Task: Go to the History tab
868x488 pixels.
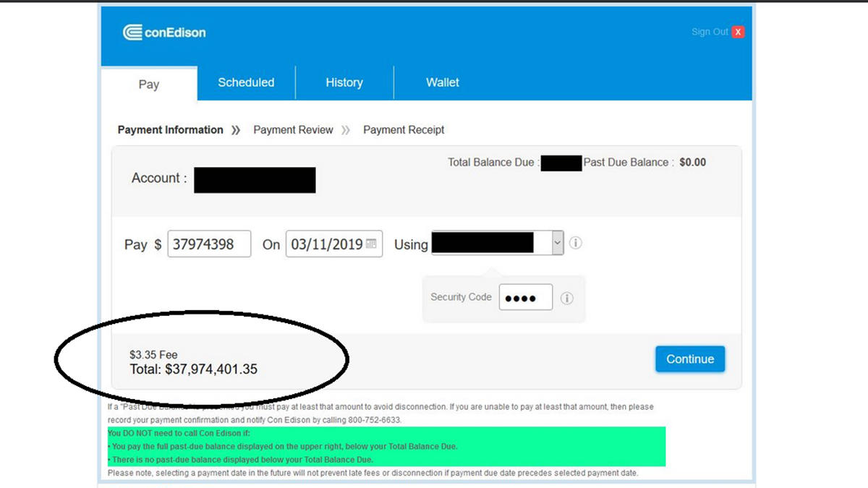Action: click(x=344, y=82)
